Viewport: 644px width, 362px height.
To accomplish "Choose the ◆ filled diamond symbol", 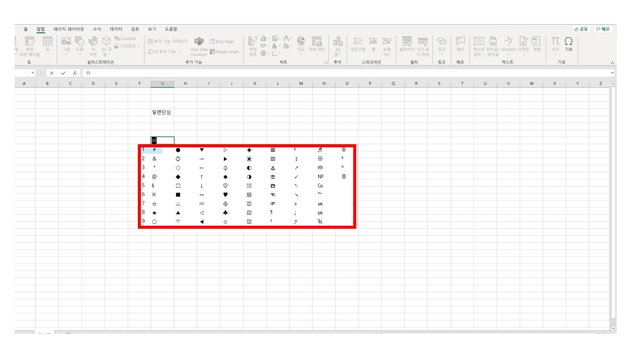I will [178, 176].
